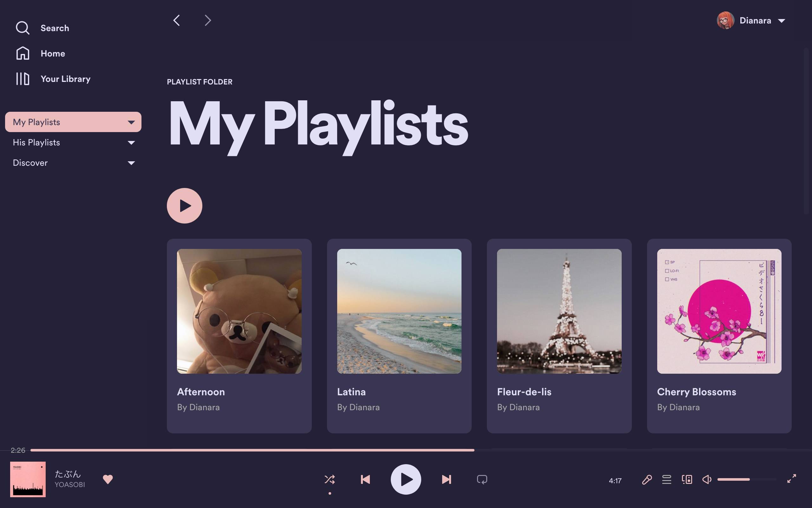Select the Discover sidebar item
Image resolution: width=812 pixels, height=508 pixels.
pos(73,163)
